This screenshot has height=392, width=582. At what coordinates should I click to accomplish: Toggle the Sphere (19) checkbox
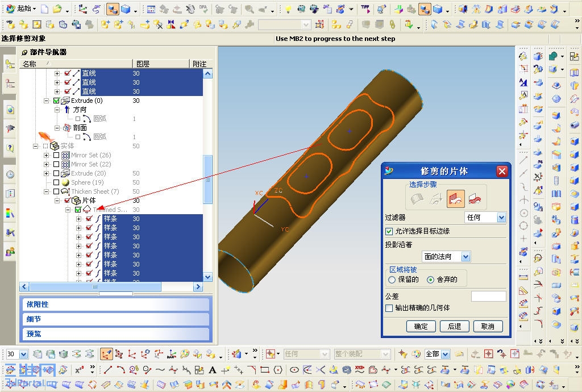point(56,182)
